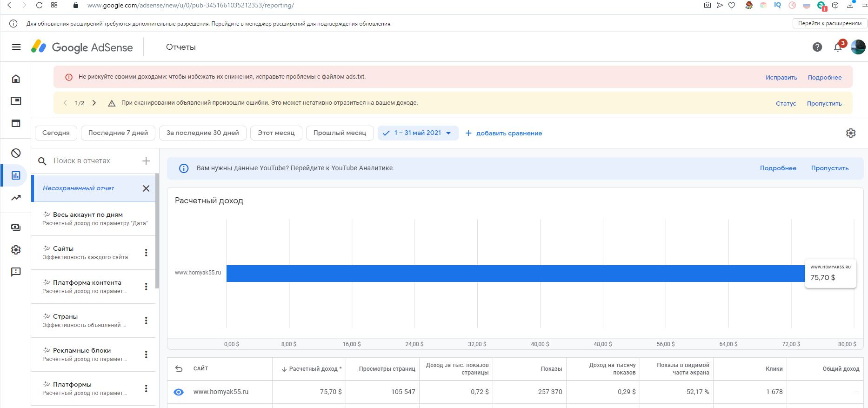The height and width of the screenshot is (408, 868).
Task: Click the back arrow icon in table header
Action: pos(179,369)
